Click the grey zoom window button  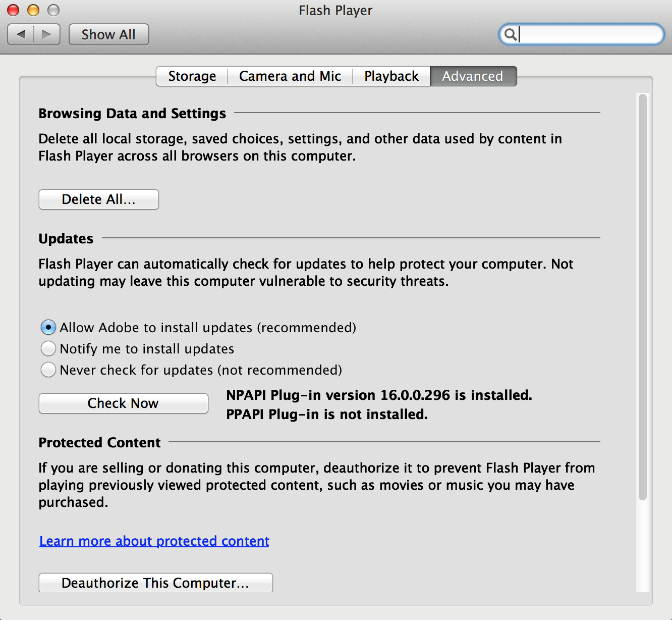53,10
